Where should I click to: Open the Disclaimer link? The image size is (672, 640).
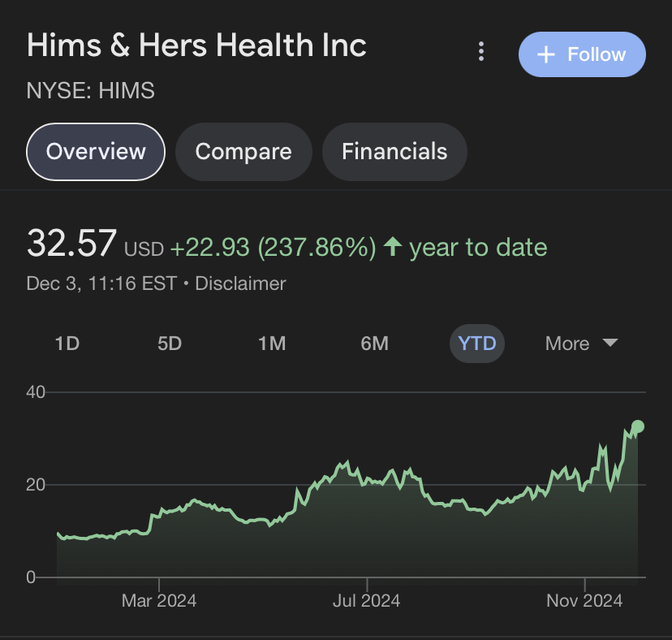240,283
